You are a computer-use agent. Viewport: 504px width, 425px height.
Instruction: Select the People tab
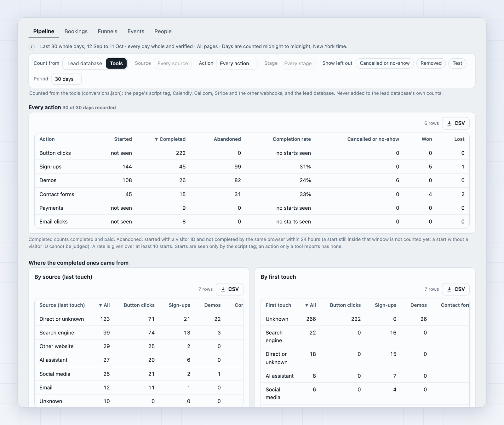pos(163,31)
